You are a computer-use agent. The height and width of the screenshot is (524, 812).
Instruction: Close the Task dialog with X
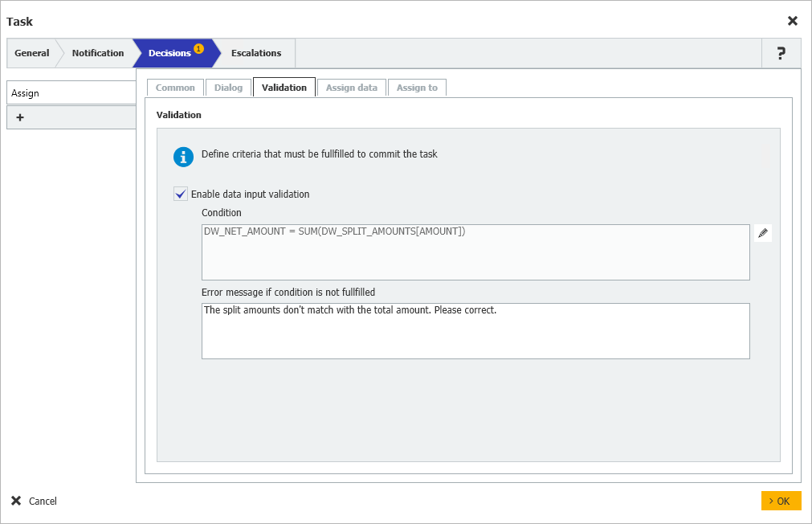(x=792, y=21)
